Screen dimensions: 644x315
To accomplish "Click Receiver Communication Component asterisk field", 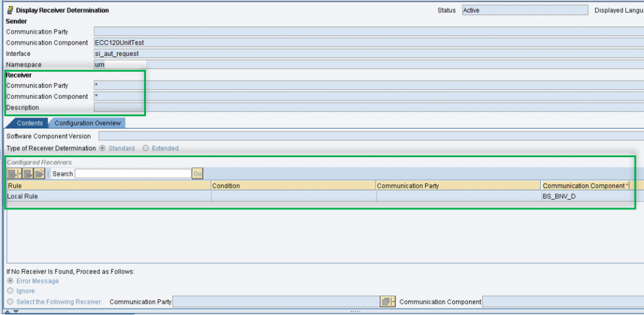I will click(x=369, y=97).
